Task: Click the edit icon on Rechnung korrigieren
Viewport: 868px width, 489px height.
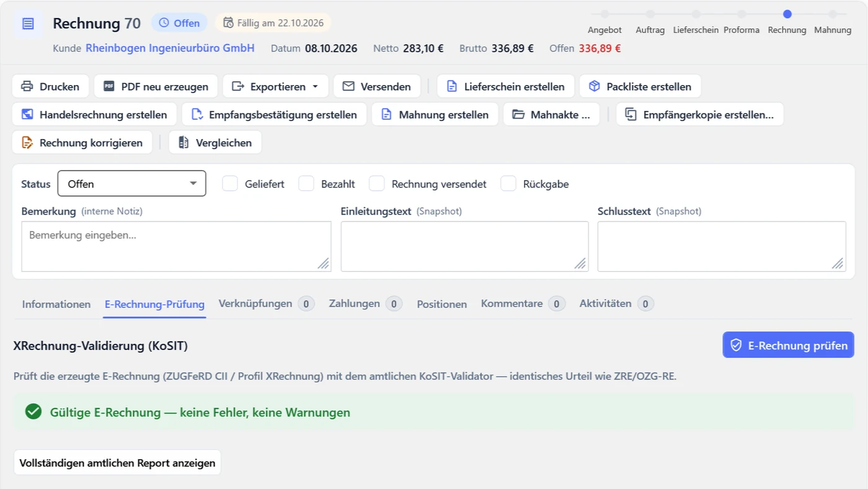Action: [27, 142]
